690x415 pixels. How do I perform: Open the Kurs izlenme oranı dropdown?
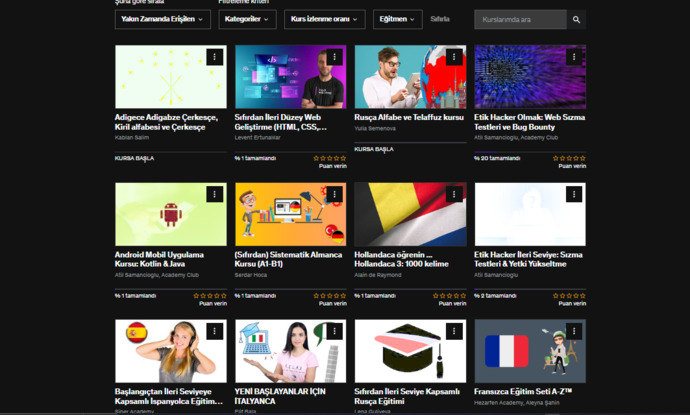325,19
